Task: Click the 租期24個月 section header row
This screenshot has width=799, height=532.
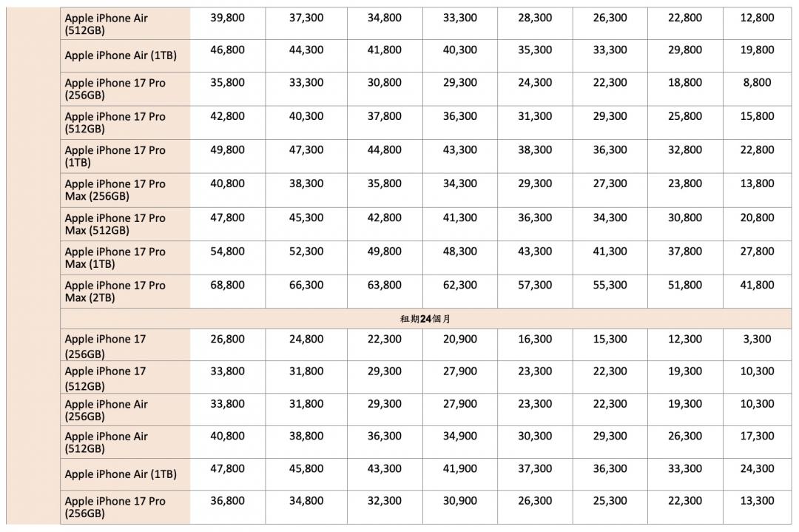Action: pos(425,319)
